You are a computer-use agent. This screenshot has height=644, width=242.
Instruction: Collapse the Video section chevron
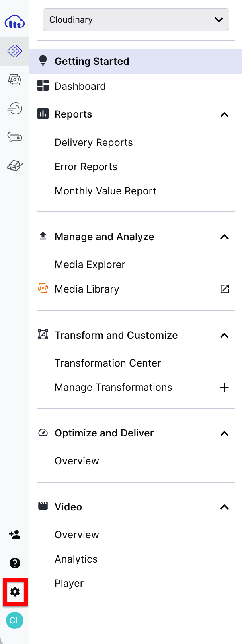coord(224,507)
